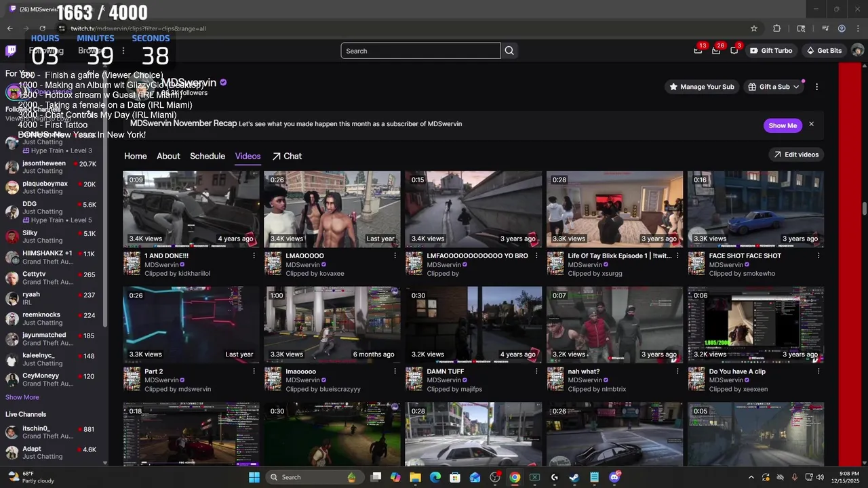Image resolution: width=868 pixels, height=488 pixels.
Task: Click the search magnifier button
Action: click(x=509, y=51)
